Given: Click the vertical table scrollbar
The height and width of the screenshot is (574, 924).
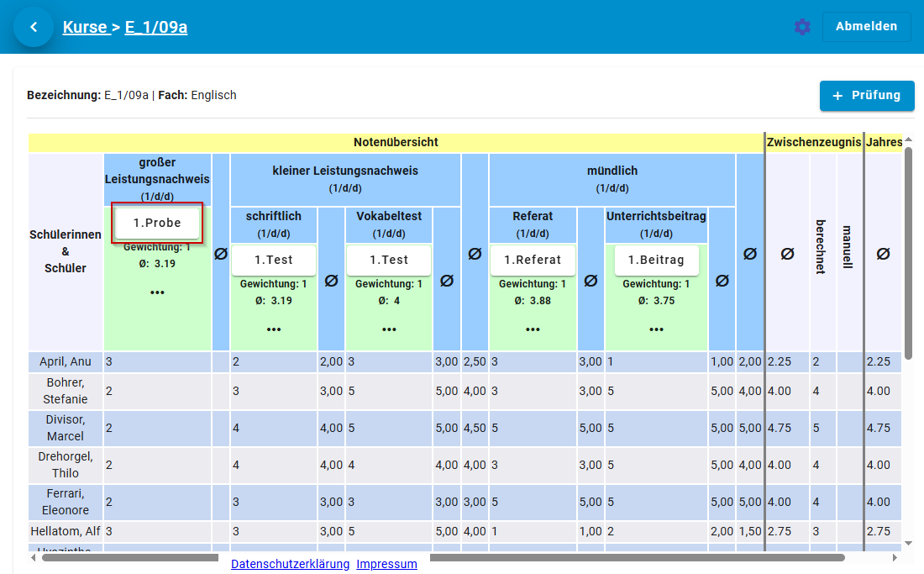Looking at the screenshot, I should tap(908, 252).
